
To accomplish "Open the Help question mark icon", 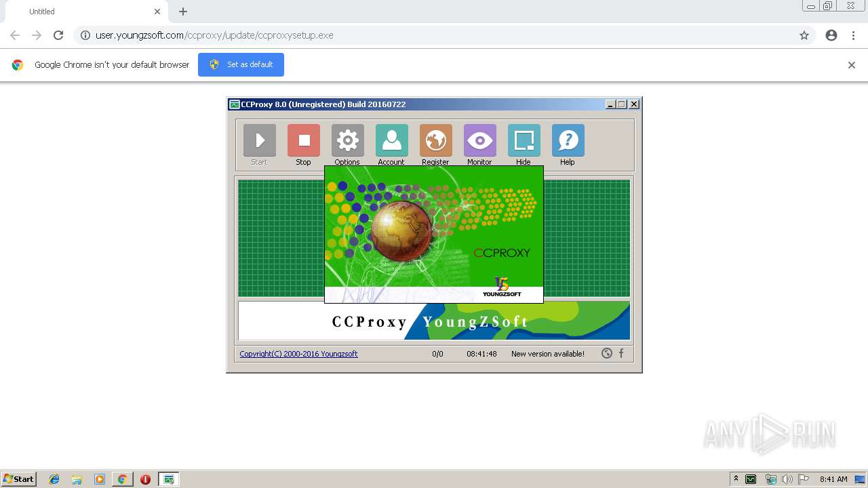I will coord(568,140).
